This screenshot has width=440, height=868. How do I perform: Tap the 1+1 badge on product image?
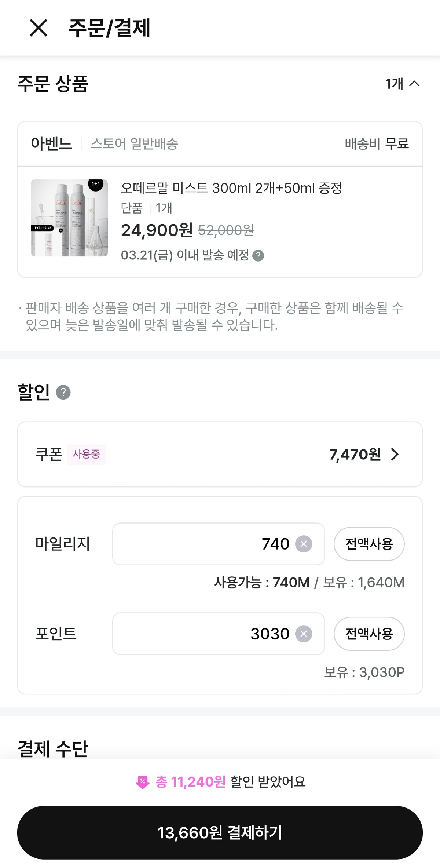(96, 184)
